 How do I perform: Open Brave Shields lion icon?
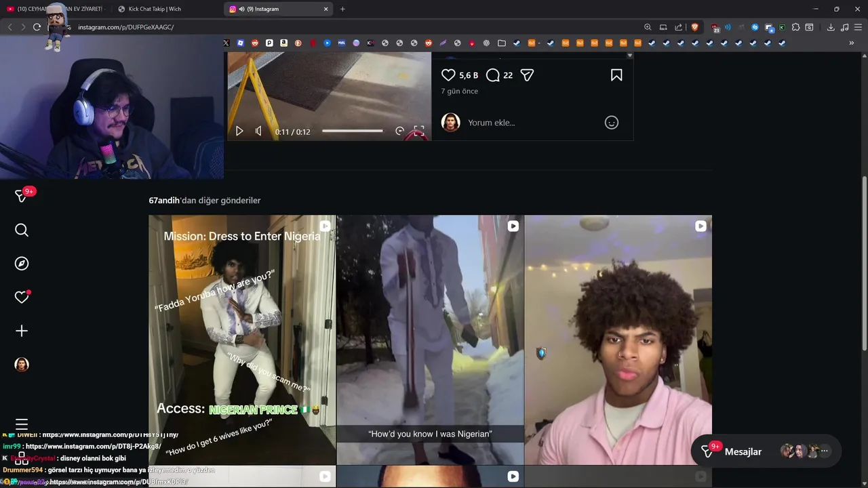click(x=694, y=27)
